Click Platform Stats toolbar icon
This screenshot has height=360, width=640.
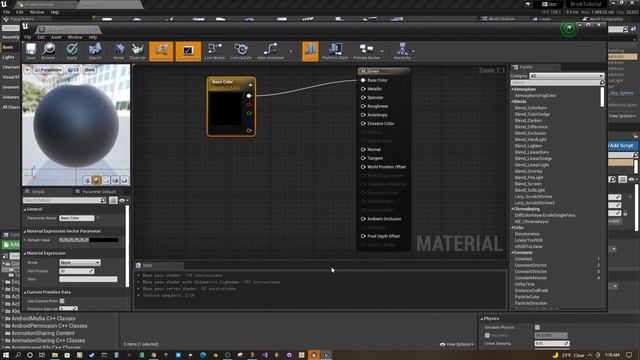point(335,51)
